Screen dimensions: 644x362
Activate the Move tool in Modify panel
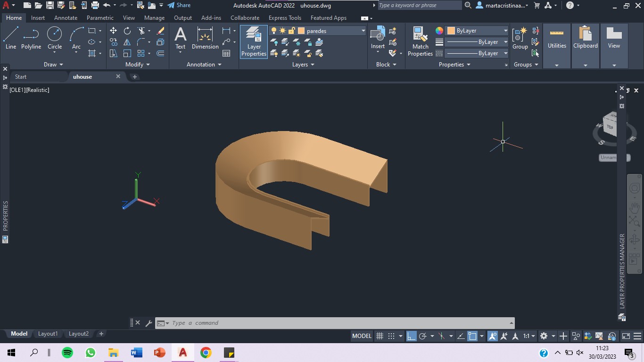tap(113, 31)
